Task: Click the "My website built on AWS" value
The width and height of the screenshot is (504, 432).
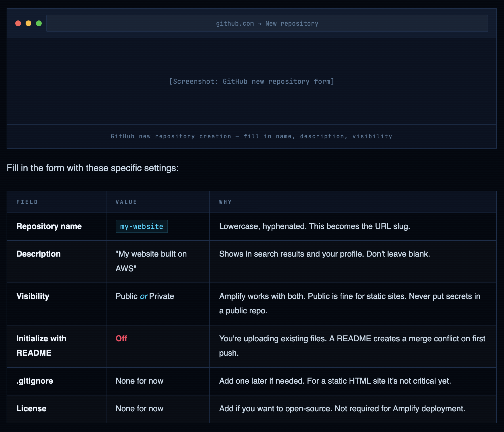Action: point(151,261)
